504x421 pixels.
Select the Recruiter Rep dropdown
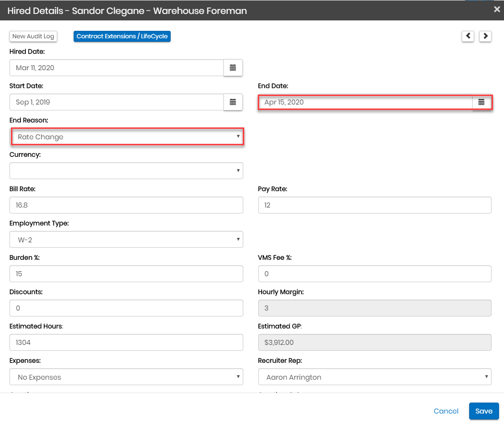click(375, 377)
